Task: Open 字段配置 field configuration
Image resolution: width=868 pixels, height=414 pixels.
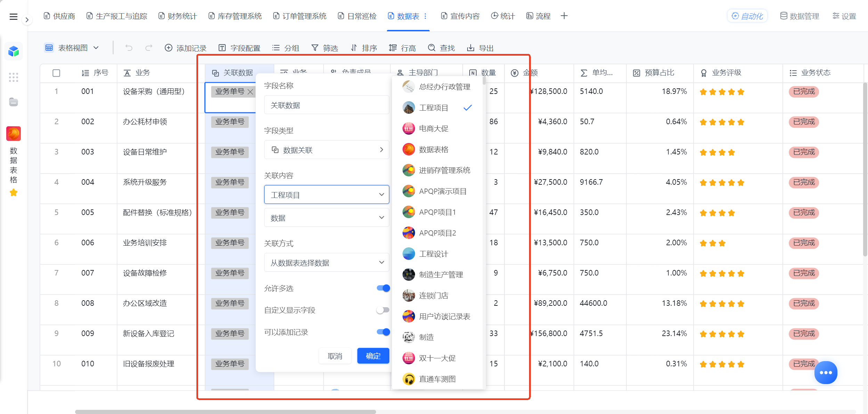Action: [240, 48]
